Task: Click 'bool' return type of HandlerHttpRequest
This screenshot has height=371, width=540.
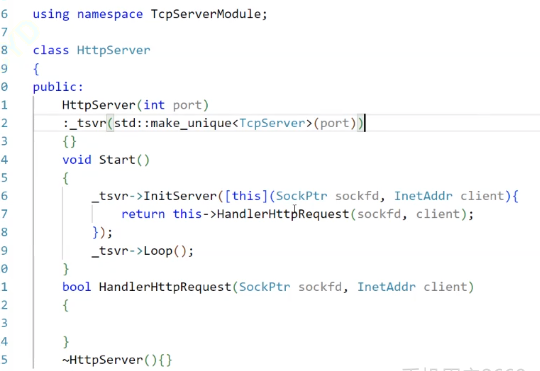Action: 76,287
